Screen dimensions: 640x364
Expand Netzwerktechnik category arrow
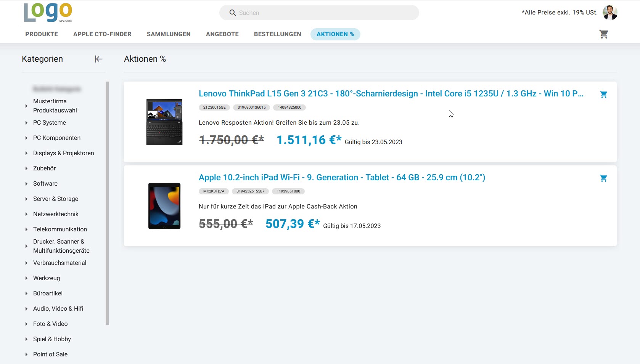[26, 214]
